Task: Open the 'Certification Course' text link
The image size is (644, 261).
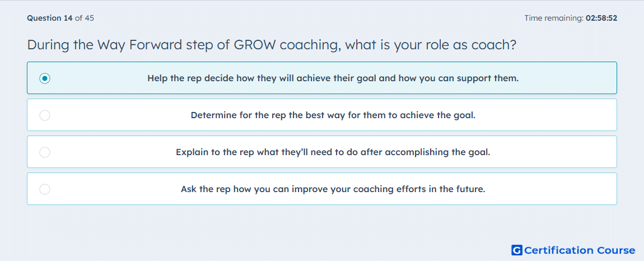Action: point(580,250)
